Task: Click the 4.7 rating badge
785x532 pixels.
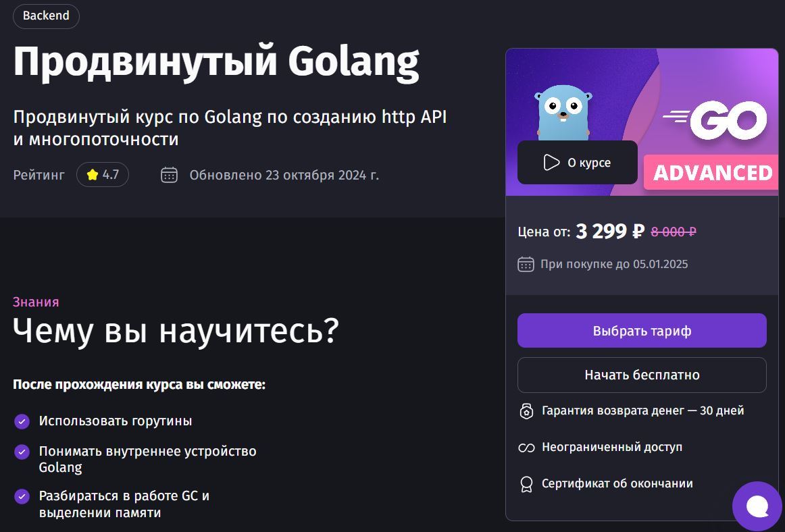Action: [x=103, y=175]
